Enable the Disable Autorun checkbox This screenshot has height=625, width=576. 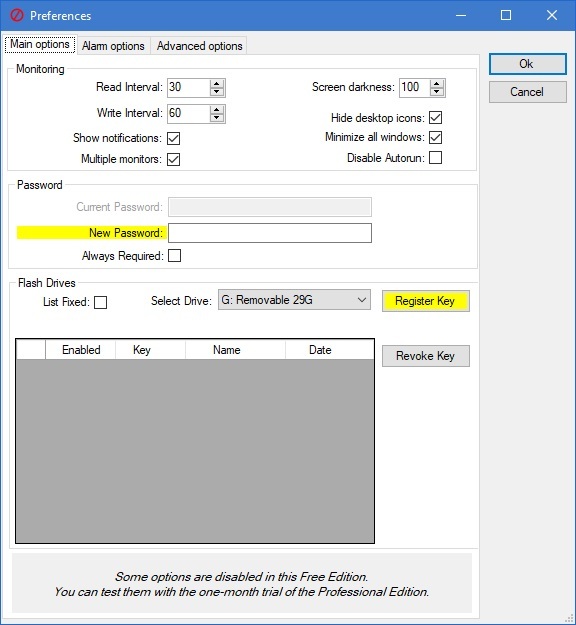(x=435, y=158)
